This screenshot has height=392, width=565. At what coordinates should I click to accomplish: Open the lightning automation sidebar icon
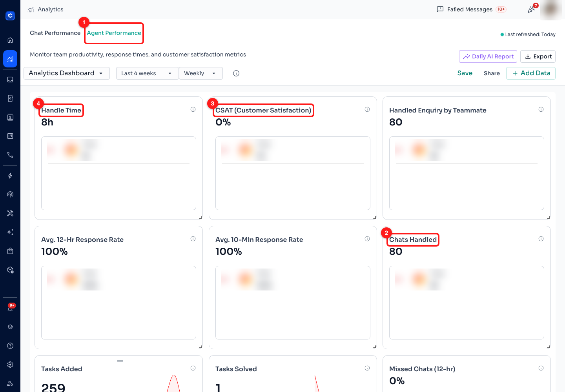[x=10, y=176]
